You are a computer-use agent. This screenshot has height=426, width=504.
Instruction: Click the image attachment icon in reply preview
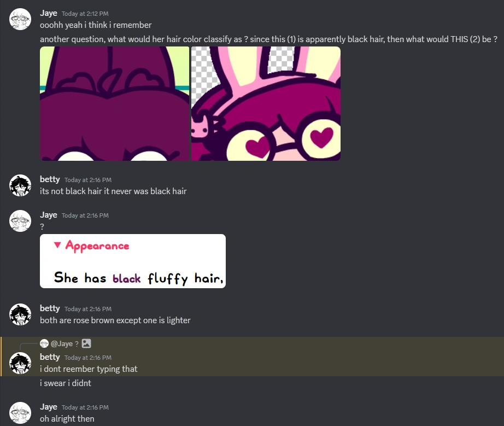(x=86, y=343)
